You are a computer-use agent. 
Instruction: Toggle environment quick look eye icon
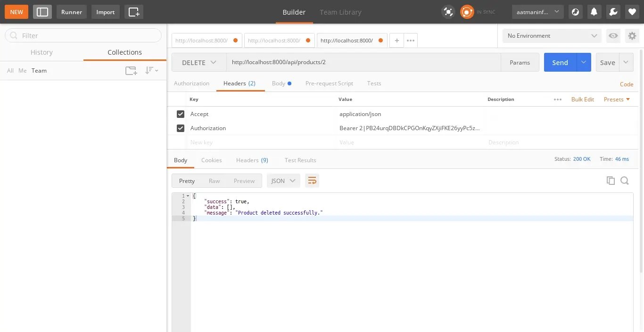[x=613, y=36]
